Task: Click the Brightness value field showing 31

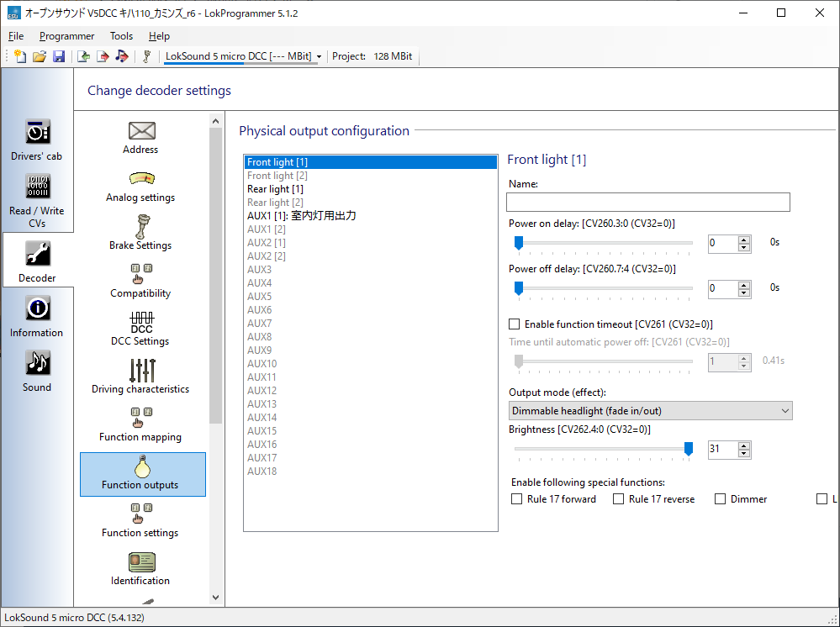Action: coord(722,449)
